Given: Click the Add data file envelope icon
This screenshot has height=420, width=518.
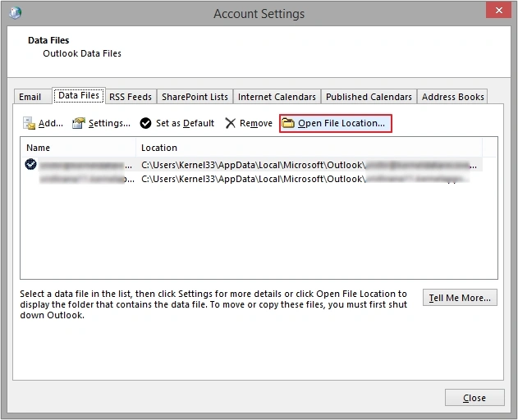Looking at the screenshot, I should tap(29, 123).
